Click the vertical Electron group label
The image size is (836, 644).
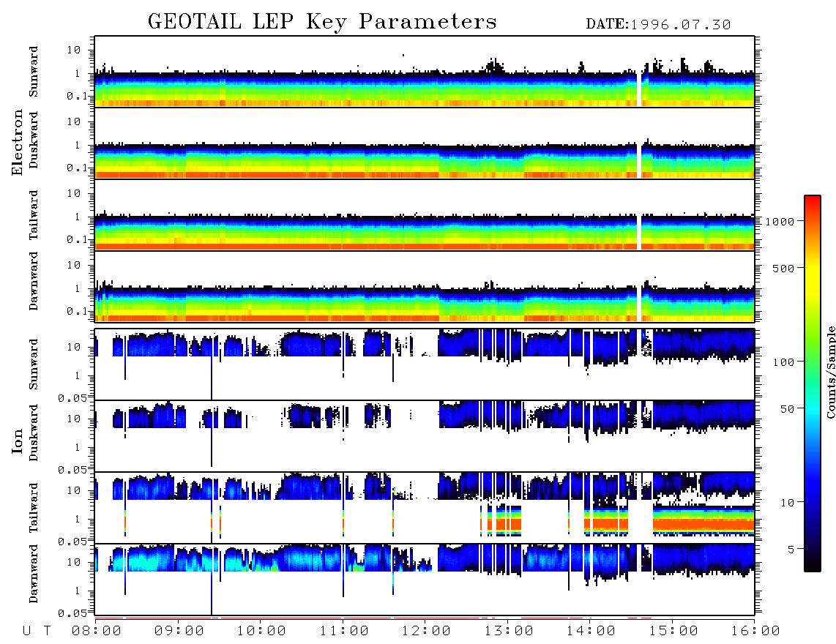tap(17, 142)
